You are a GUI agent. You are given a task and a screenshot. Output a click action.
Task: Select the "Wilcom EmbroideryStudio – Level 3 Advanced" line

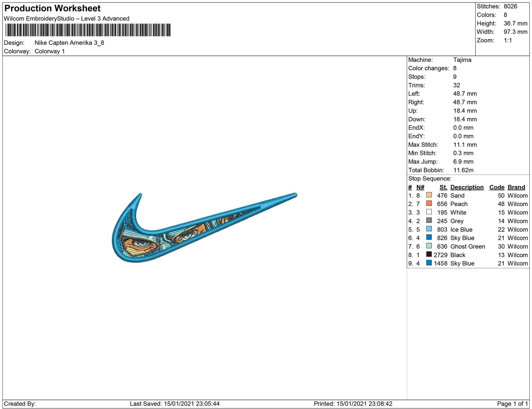[x=67, y=19]
